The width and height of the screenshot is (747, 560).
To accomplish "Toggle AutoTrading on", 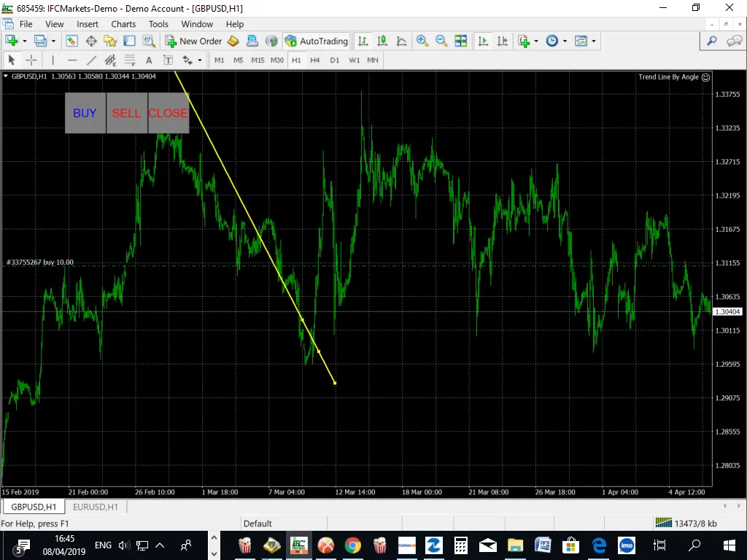I will click(317, 41).
